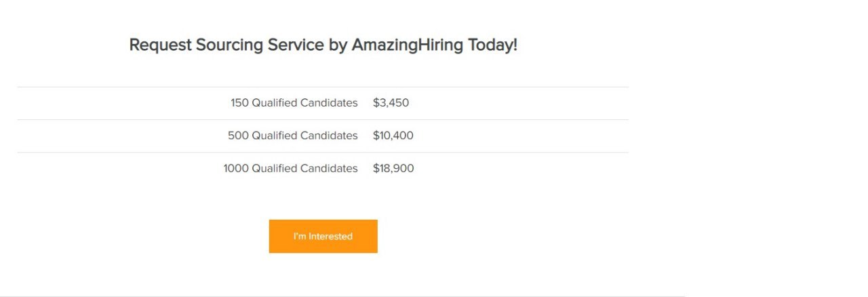This screenshot has width=868, height=297.
Task: Click the divider between the 150 and 500 rows
Action: [x=323, y=119]
